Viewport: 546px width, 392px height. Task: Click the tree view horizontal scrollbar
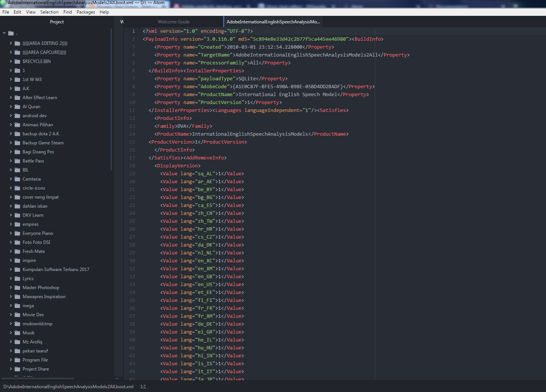pyautogui.click(x=37, y=378)
